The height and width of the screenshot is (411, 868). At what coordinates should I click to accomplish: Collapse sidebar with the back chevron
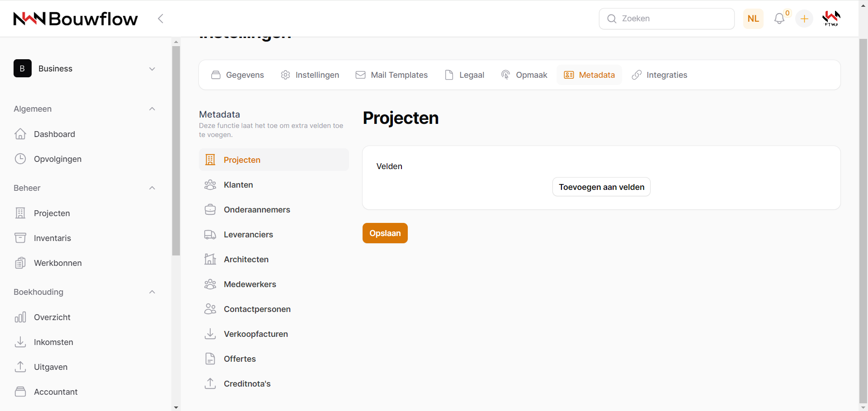(160, 19)
